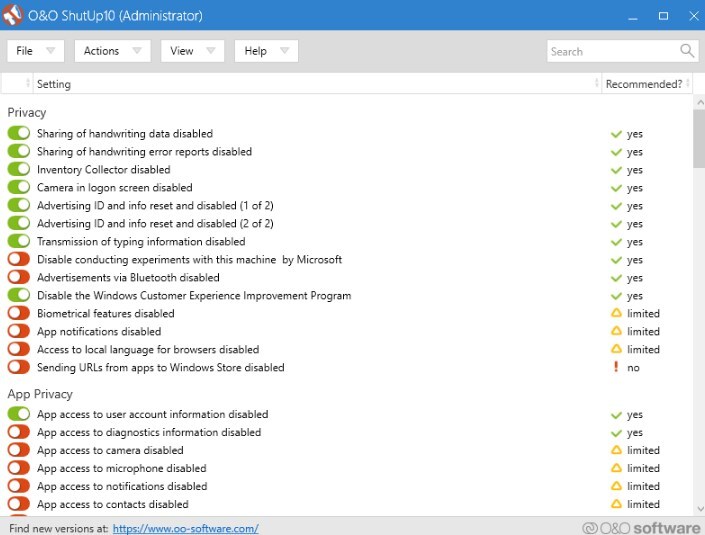Open the Help menu

pos(266,51)
